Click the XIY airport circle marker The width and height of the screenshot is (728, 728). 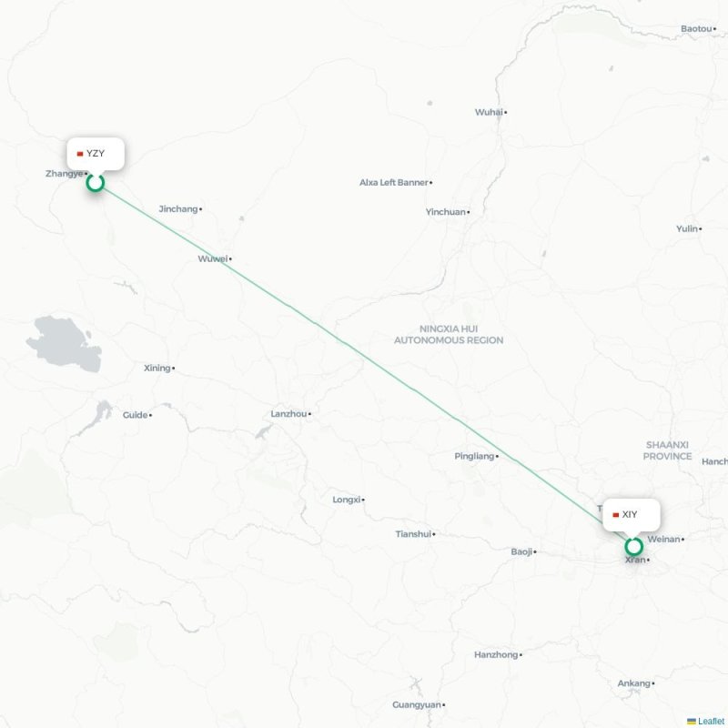tap(633, 547)
